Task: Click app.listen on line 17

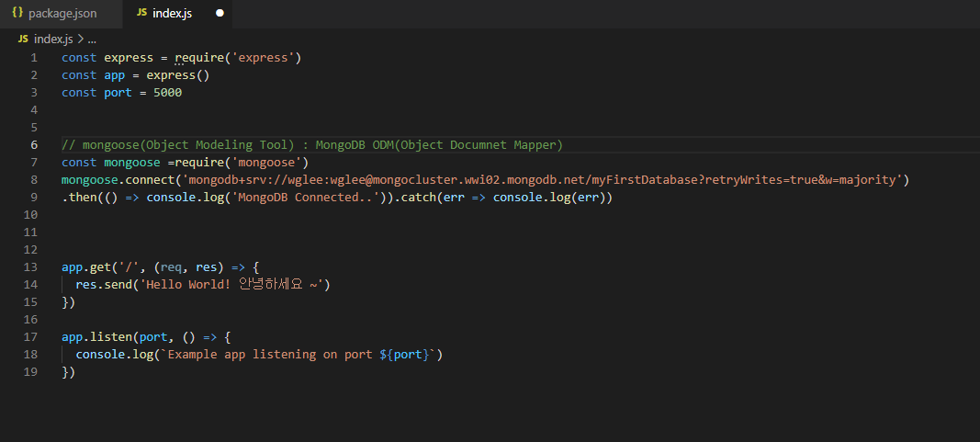Action: [96, 337]
